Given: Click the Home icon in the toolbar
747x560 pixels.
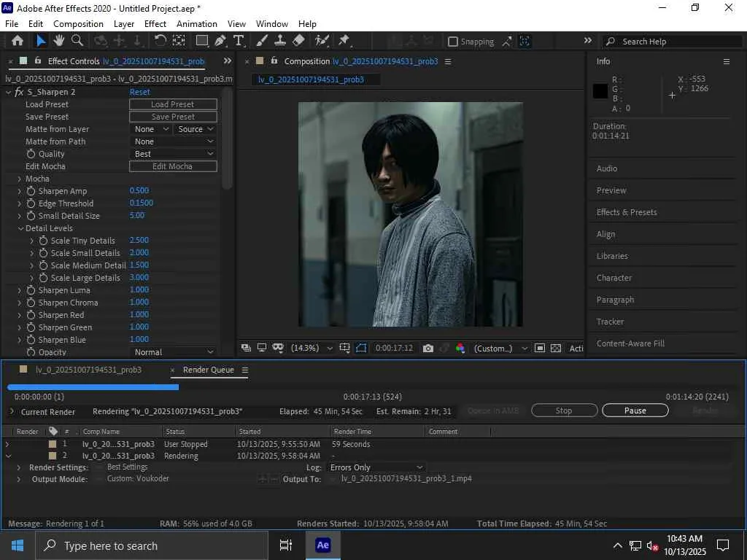Looking at the screenshot, I should (x=18, y=41).
